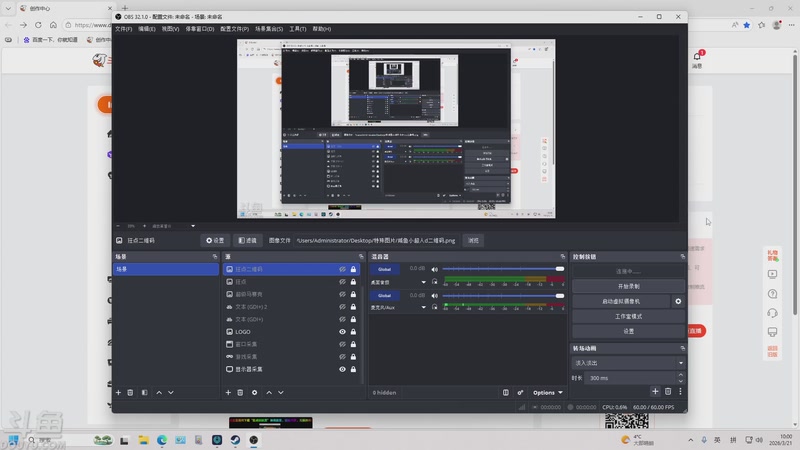The height and width of the screenshot is (450, 800).
Task: Show the 游戏采集 game capture source
Action: 342,357
